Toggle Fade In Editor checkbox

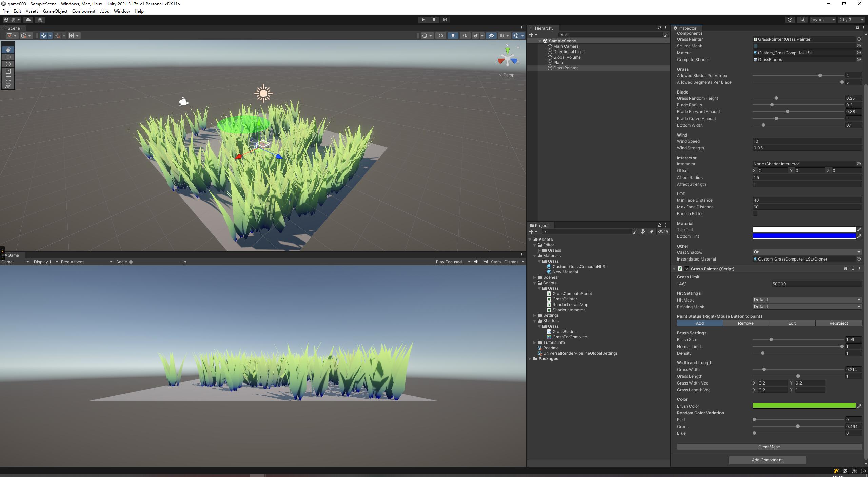[x=755, y=213]
